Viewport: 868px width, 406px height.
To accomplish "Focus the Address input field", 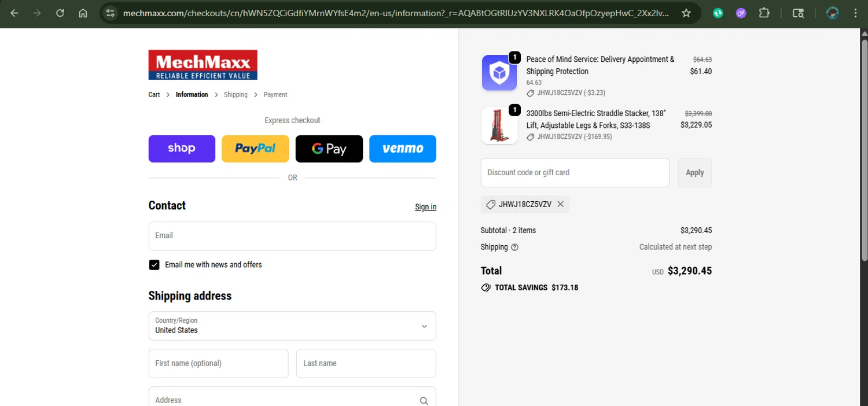I will click(292, 397).
